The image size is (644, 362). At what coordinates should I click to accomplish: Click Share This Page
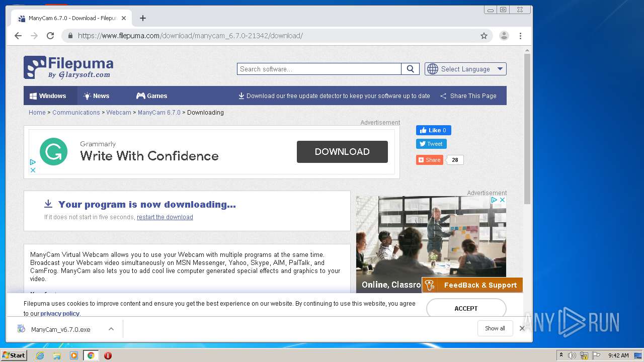coord(468,96)
